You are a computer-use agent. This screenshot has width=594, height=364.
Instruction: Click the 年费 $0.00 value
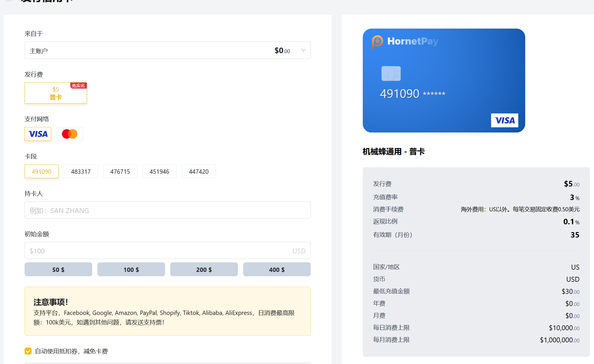click(572, 304)
